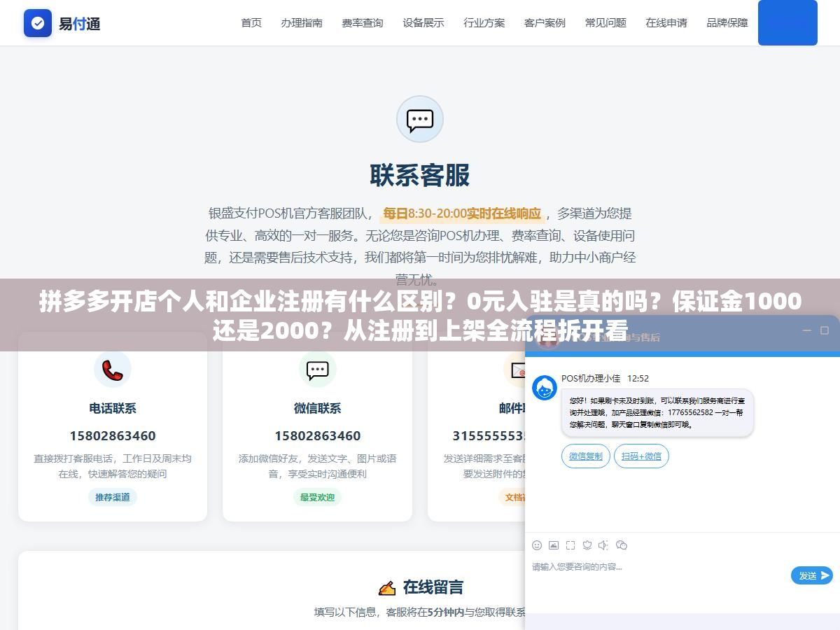This screenshot has width=840, height=630.
Task: Open 办理指南 in the navigation bar
Action: (x=302, y=23)
